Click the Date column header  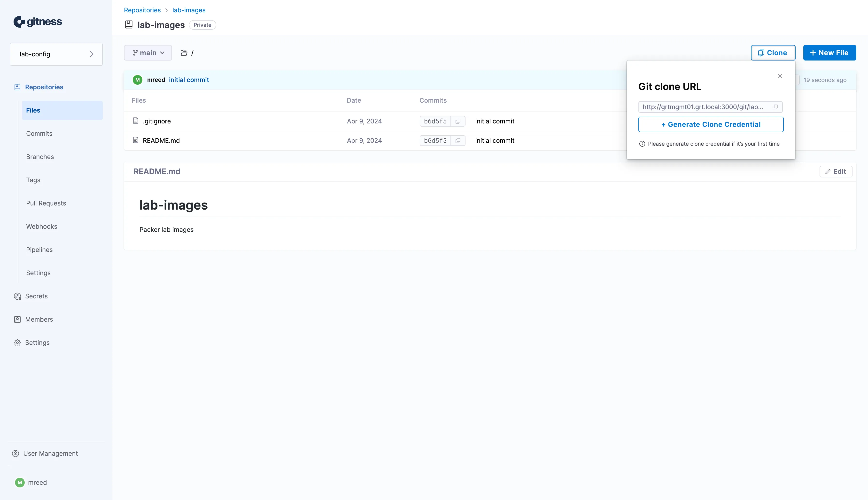pyautogui.click(x=354, y=100)
